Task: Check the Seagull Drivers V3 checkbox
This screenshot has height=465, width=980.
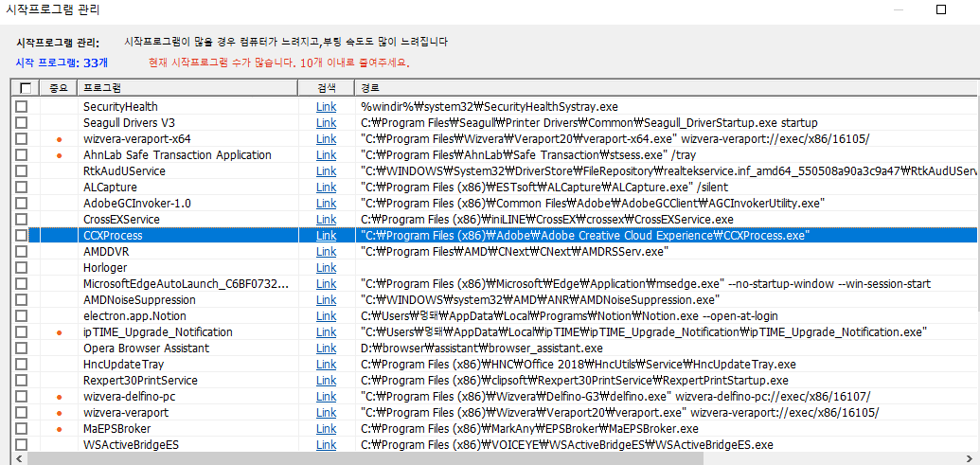Action: (x=22, y=123)
